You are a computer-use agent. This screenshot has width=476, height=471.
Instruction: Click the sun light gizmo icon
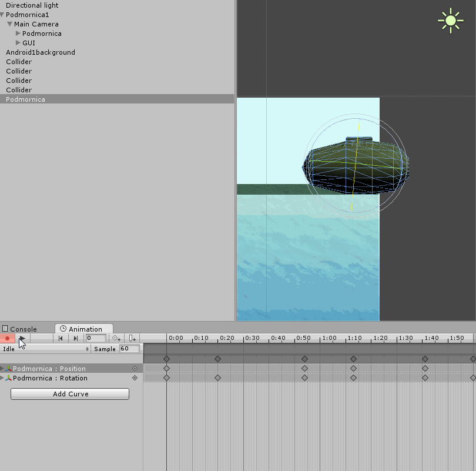pos(450,21)
